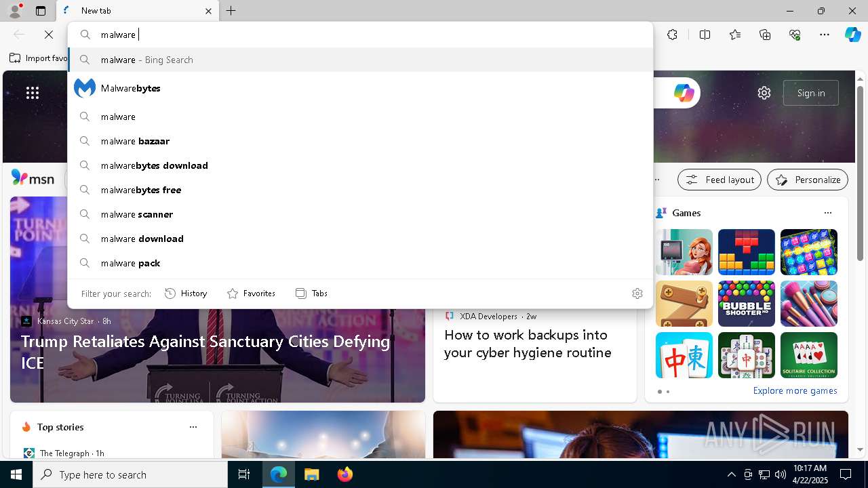Open Task View on taskbar
Viewport: 868px width, 488px height.
(244, 474)
